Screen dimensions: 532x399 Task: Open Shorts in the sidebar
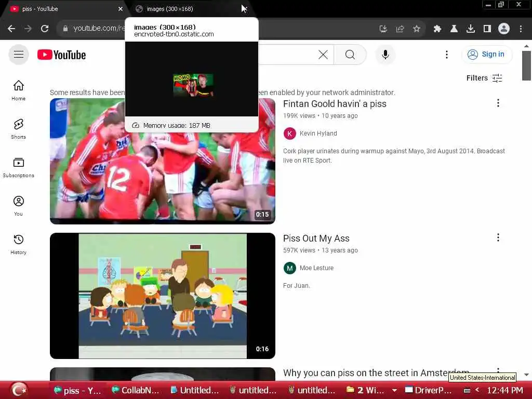18,129
